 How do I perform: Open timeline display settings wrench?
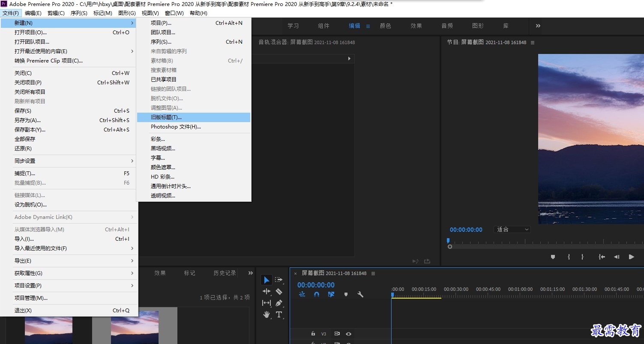pos(360,294)
